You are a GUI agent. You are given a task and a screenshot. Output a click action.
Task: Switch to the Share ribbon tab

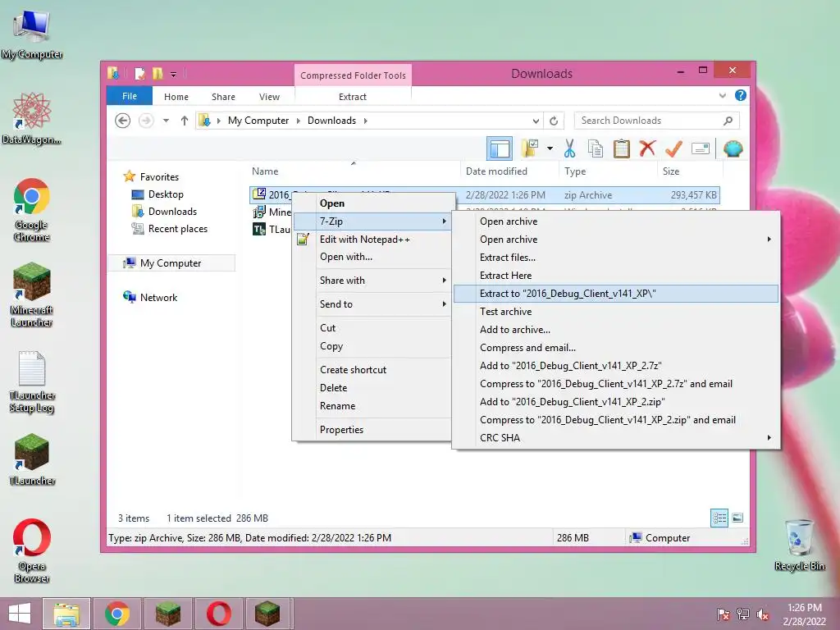click(x=223, y=97)
